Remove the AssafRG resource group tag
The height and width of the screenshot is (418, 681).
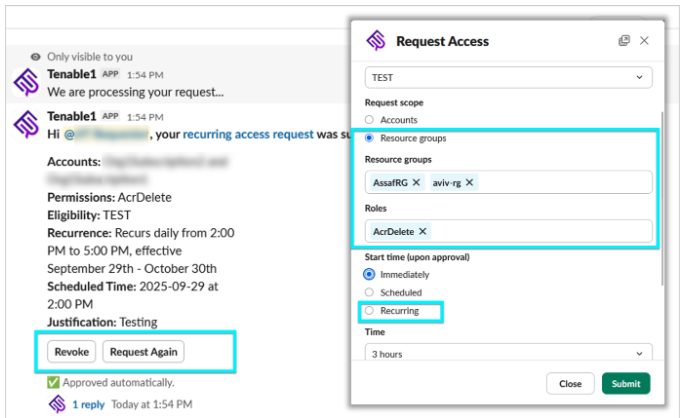pyautogui.click(x=416, y=182)
